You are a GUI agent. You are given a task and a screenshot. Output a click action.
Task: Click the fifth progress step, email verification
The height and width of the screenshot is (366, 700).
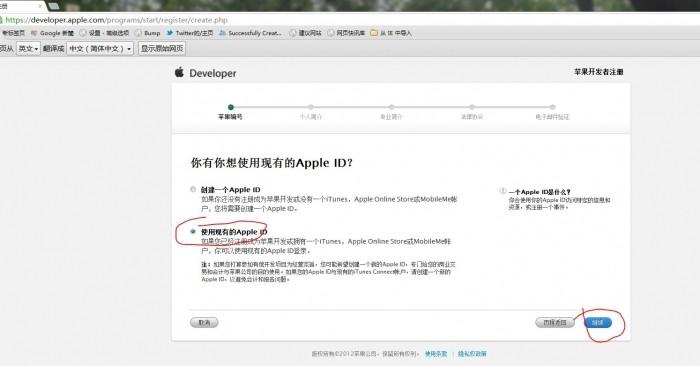click(552, 107)
